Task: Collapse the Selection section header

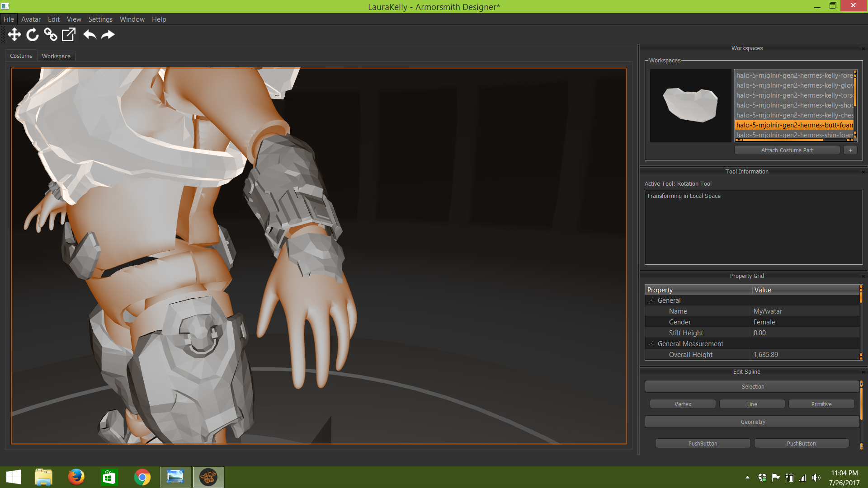Action: 752,387
